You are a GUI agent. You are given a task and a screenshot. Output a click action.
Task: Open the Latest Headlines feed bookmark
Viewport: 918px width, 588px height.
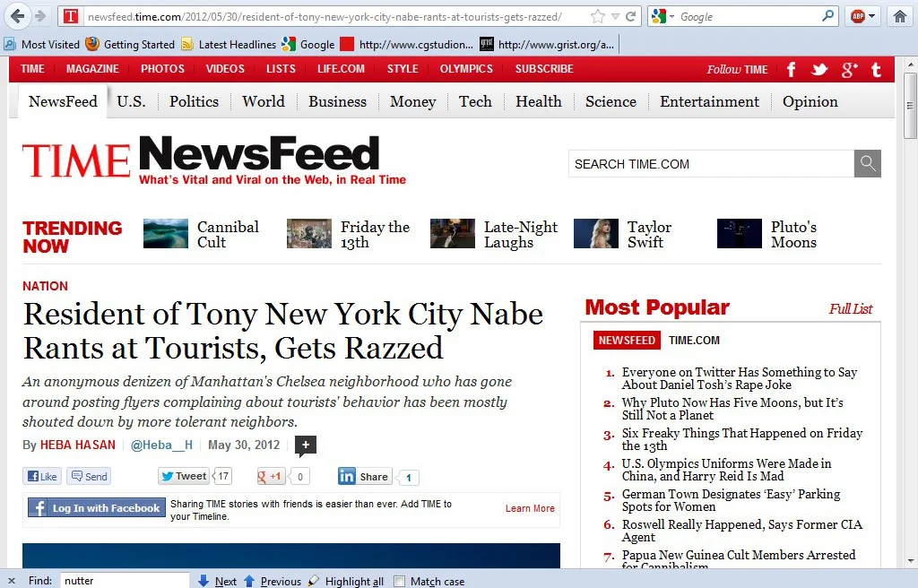point(229,45)
